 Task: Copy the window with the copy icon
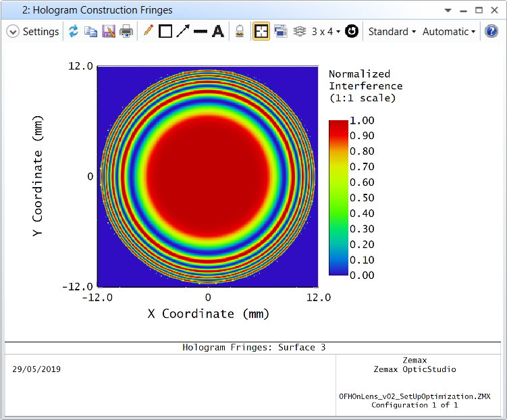point(91,31)
